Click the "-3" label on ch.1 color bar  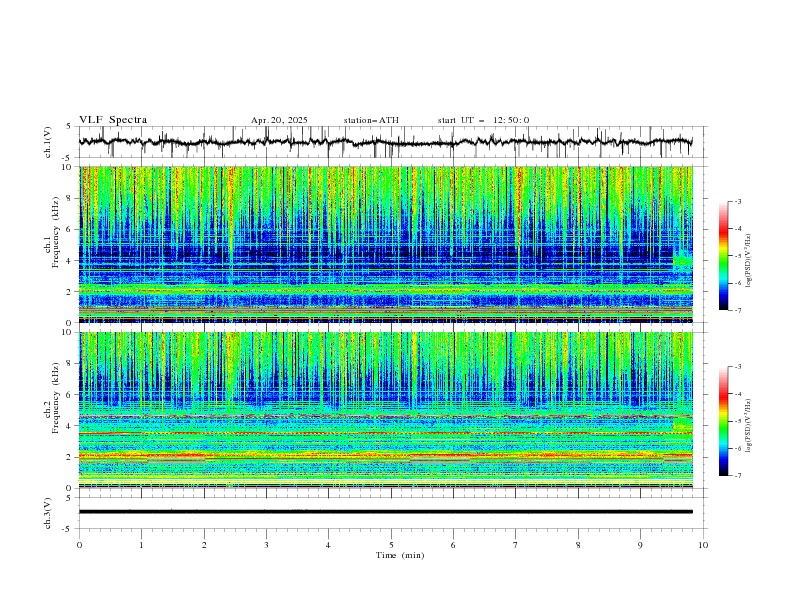tap(738, 201)
